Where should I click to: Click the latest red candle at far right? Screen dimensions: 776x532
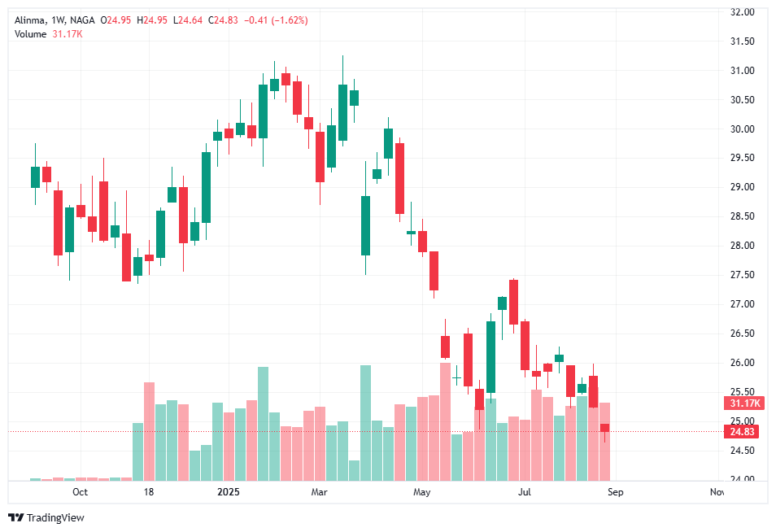[605, 427]
